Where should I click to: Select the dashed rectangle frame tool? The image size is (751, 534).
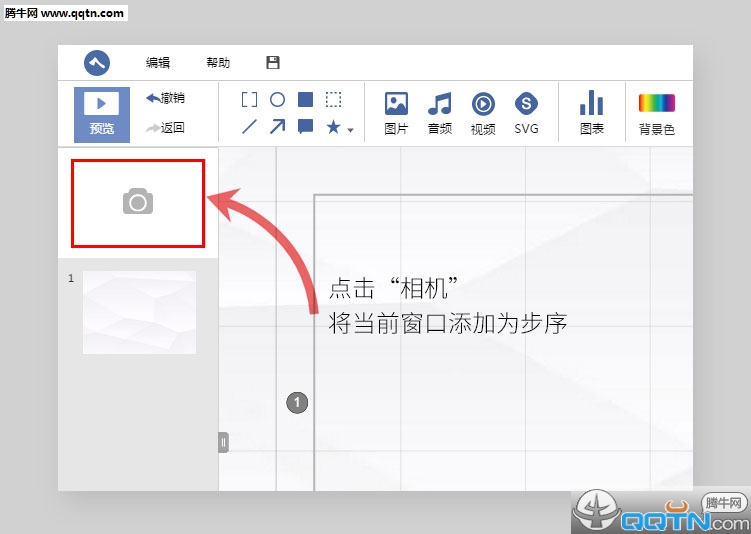(x=334, y=100)
